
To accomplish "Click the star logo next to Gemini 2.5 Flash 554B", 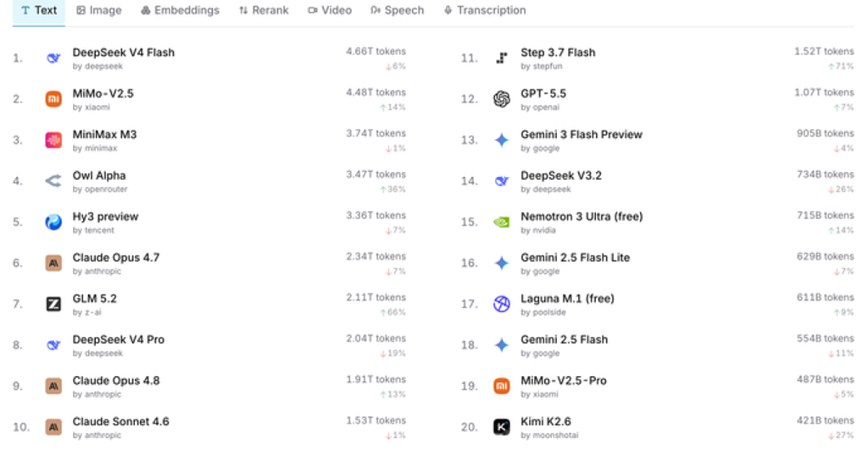I will click(502, 345).
